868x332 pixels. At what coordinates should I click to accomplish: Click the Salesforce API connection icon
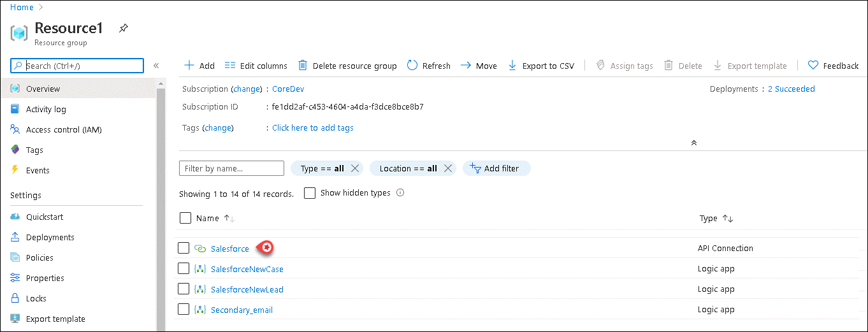tap(200, 249)
